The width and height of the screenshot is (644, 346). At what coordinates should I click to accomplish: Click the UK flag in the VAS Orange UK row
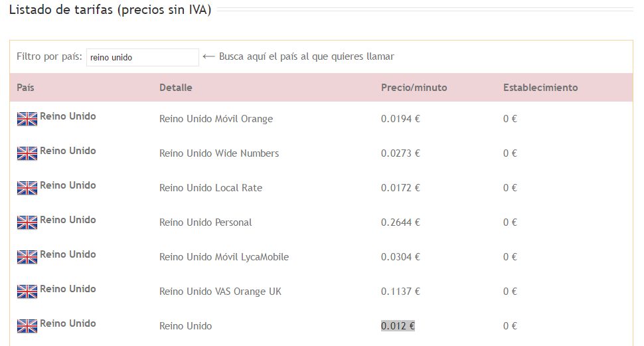pos(27,292)
